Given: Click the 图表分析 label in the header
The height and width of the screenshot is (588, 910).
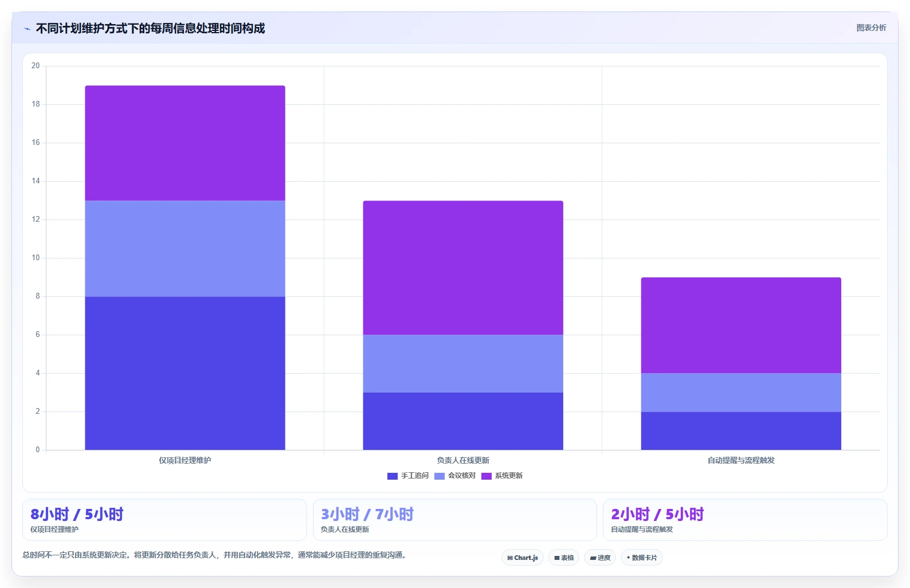Looking at the screenshot, I should pos(871,28).
